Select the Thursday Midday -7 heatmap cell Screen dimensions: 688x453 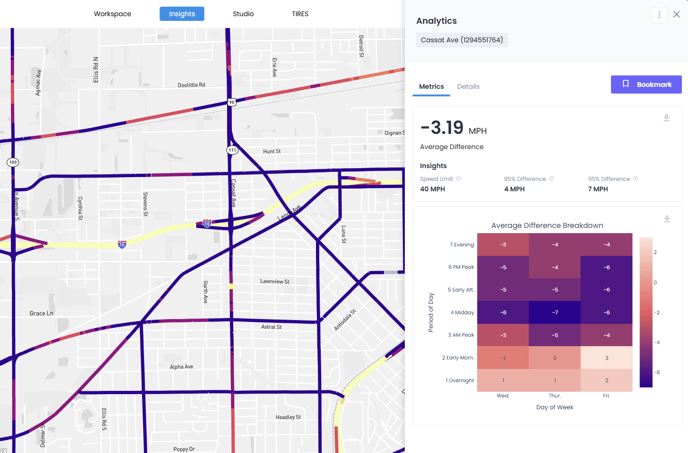(555, 312)
